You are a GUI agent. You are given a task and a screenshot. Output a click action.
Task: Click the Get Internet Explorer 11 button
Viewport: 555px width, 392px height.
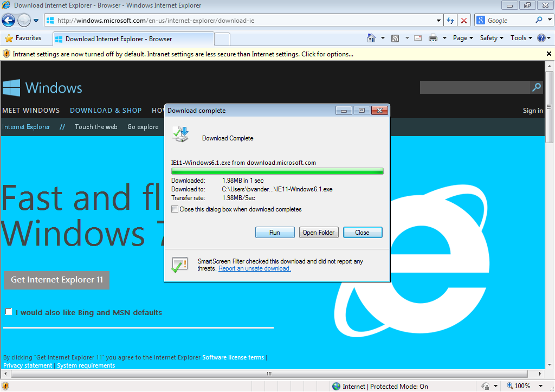click(x=56, y=280)
